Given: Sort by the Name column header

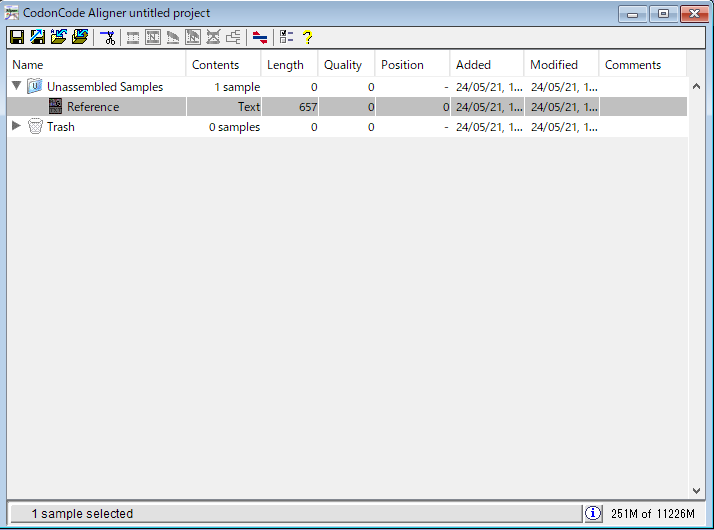Looking at the screenshot, I should 96,65.
